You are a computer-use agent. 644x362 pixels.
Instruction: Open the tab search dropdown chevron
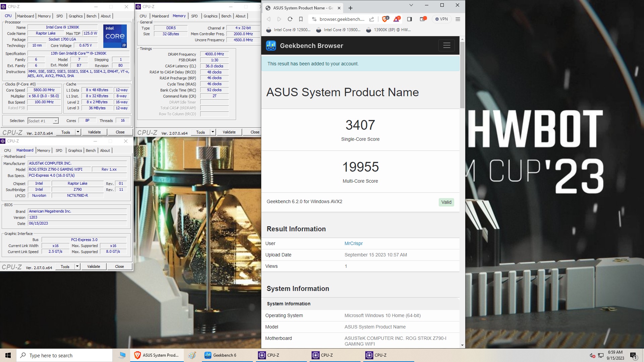[411, 5]
